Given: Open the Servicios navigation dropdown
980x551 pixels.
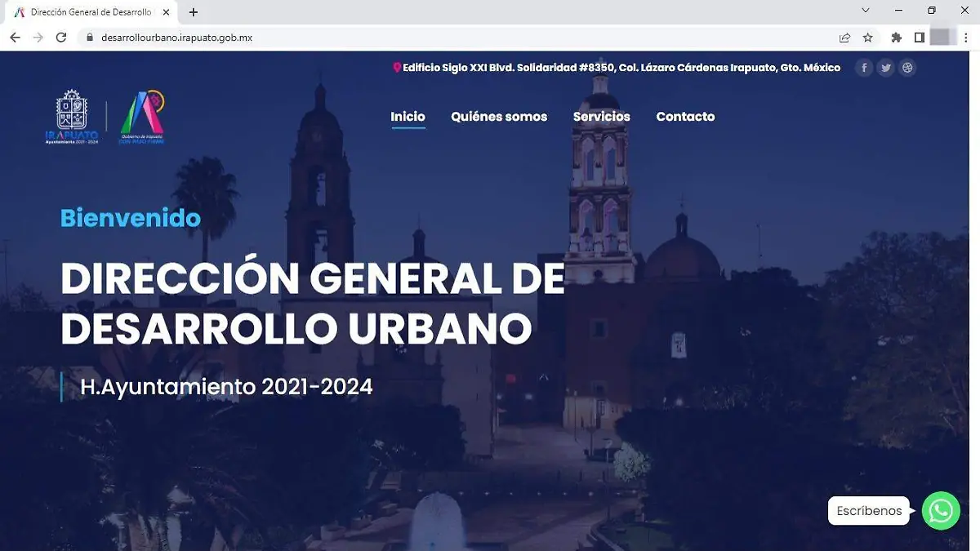Looking at the screenshot, I should point(601,117).
